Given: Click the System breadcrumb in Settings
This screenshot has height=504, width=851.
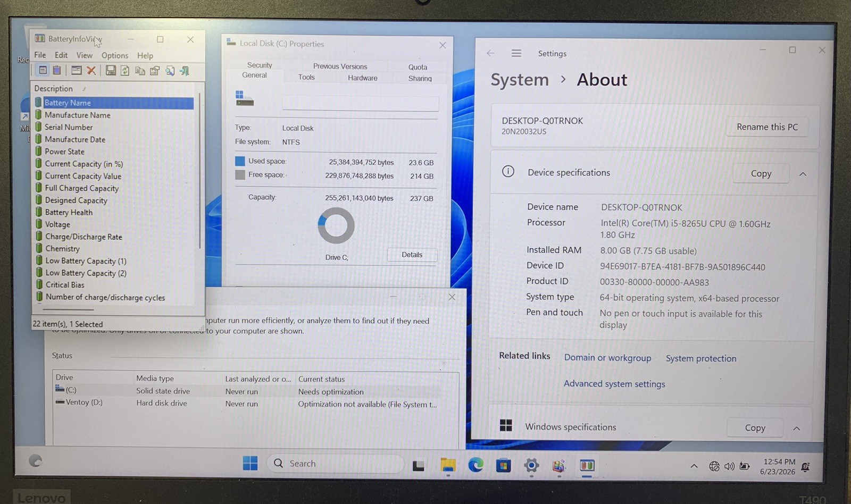Looking at the screenshot, I should tap(520, 80).
